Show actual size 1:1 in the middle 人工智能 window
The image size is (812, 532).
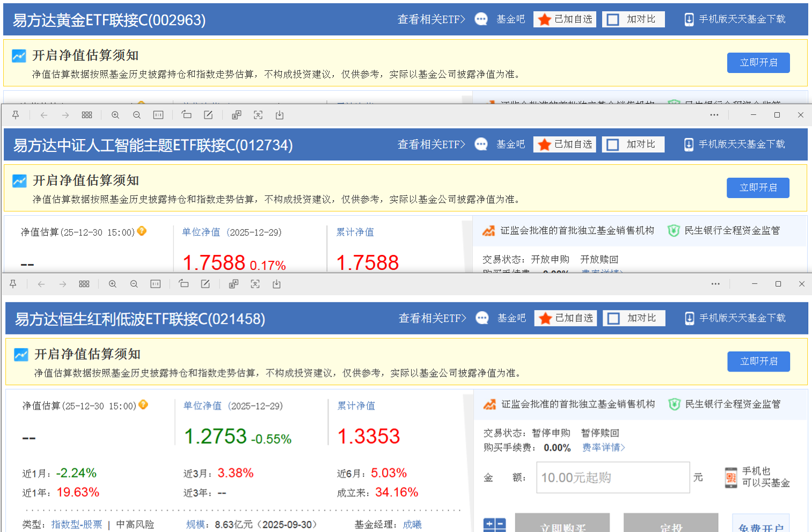point(158,115)
